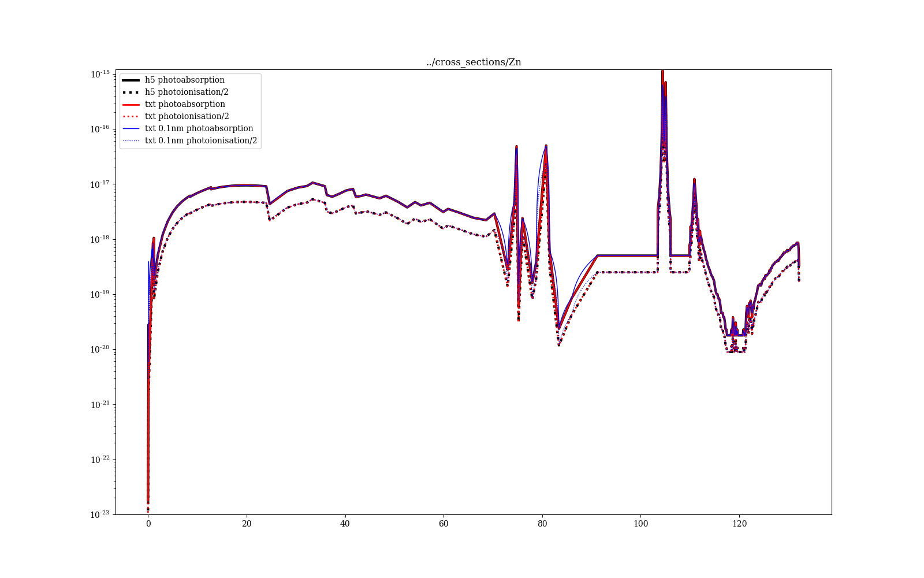This screenshot has height=578, width=924.
Task: Select 'txt 0.1nm photoabsorption' legend label
Action: pos(199,128)
